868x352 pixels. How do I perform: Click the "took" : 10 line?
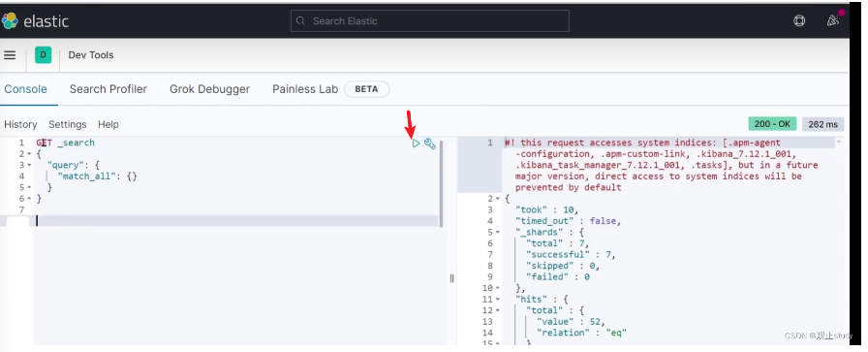546,209
